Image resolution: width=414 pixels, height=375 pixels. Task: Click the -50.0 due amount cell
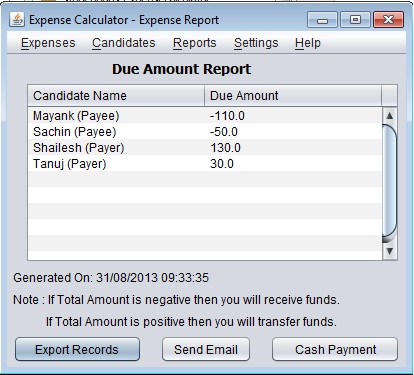(x=293, y=132)
